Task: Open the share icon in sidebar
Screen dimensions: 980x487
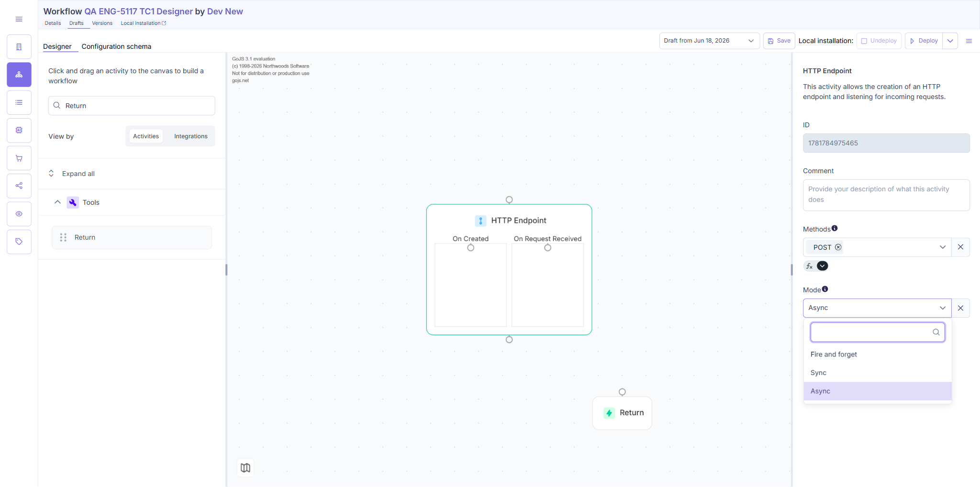Action: pyautogui.click(x=19, y=186)
